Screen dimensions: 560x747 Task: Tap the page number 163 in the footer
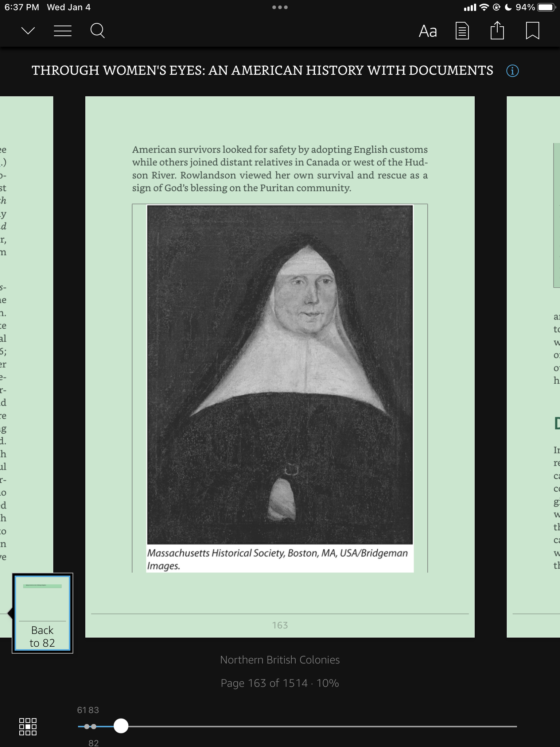280,625
